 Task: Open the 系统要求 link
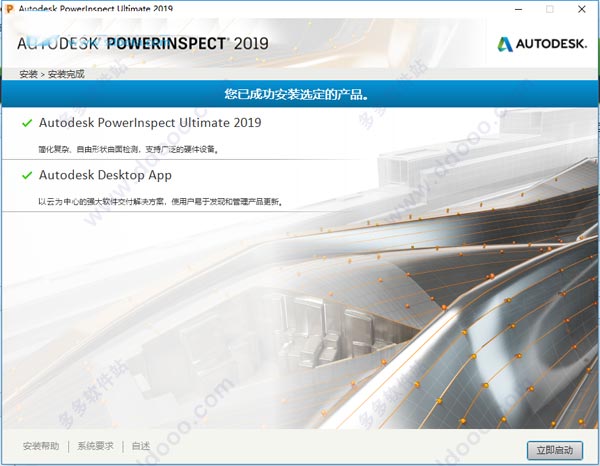click(x=96, y=446)
